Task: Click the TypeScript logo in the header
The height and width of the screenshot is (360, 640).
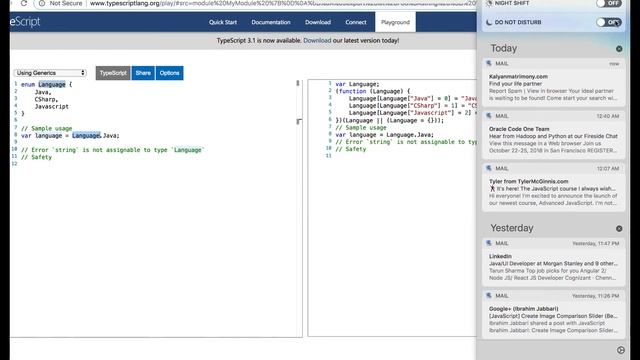Action: (x=25, y=22)
